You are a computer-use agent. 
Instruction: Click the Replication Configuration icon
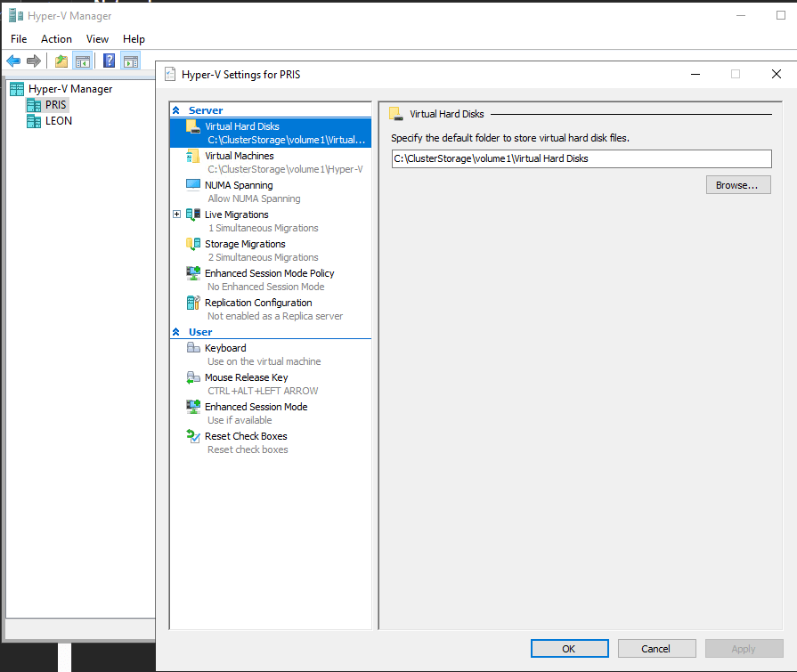(193, 303)
